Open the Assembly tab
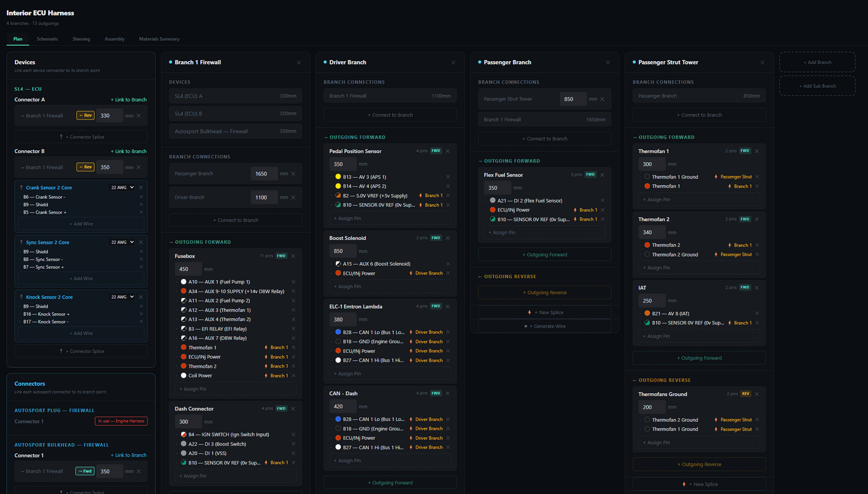The width and height of the screenshot is (868, 494). tap(115, 39)
